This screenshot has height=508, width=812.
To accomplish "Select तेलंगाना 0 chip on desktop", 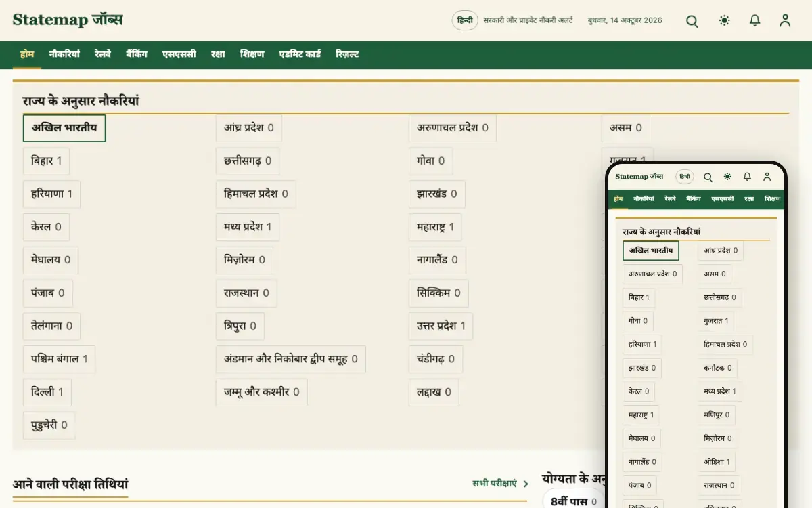I will tap(51, 327).
